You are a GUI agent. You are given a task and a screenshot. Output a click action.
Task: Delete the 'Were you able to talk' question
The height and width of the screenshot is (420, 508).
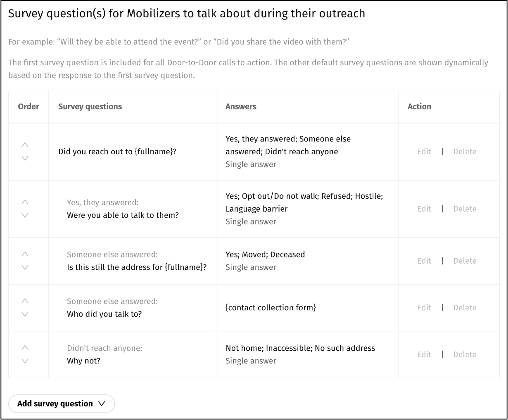[x=465, y=209]
